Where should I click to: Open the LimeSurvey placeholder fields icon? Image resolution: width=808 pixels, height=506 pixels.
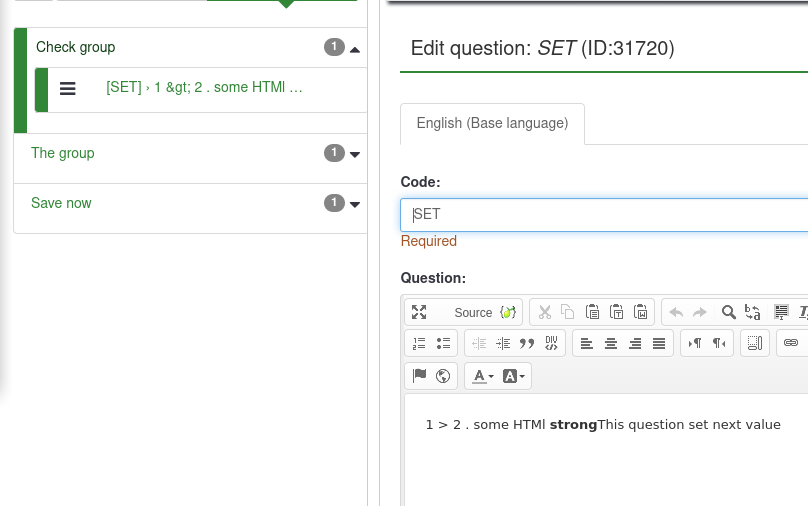[508, 312]
